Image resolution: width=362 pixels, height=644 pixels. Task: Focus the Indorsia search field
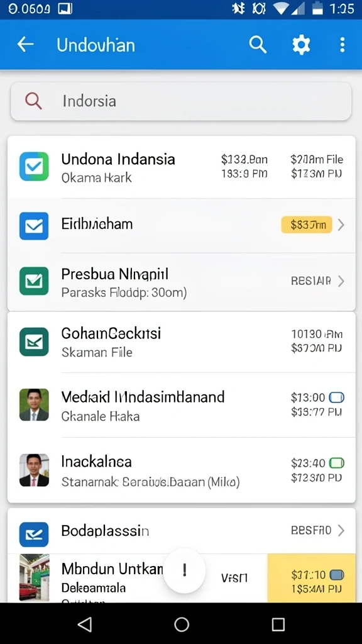pyautogui.click(x=181, y=101)
